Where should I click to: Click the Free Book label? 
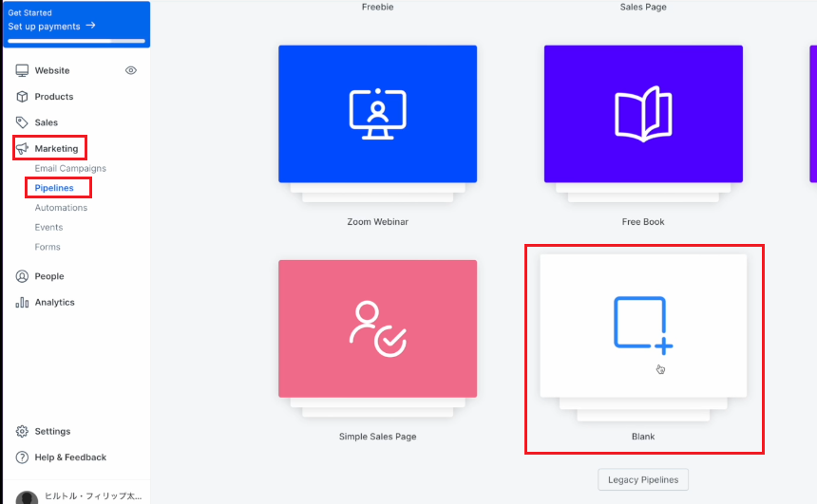[x=643, y=222]
